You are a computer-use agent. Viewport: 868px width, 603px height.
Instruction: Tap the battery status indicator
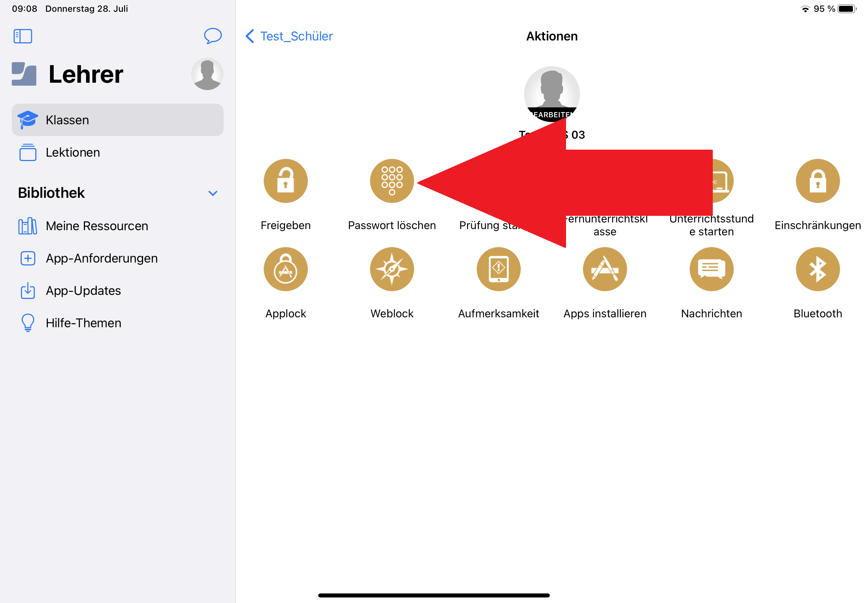(x=847, y=9)
